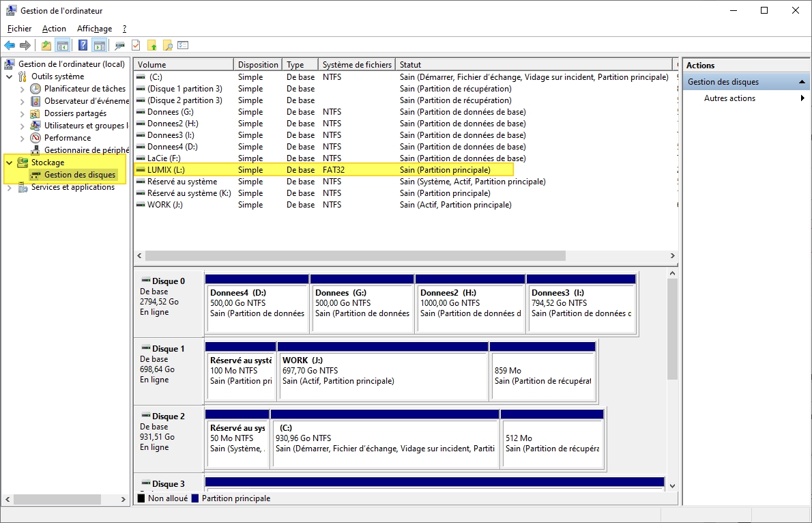Select Gestionnaire de périphériques in tree
This screenshot has width=812, height=523.
click(85, 150)
